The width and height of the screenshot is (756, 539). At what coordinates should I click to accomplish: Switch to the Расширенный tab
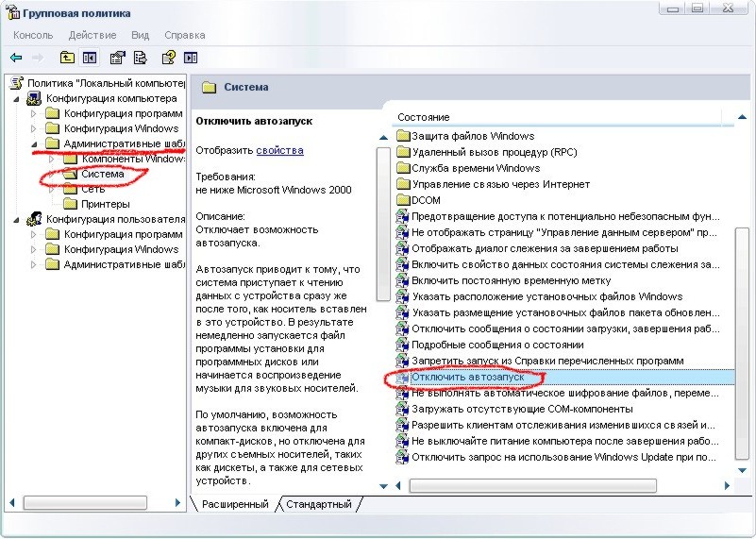pos(235,504)
